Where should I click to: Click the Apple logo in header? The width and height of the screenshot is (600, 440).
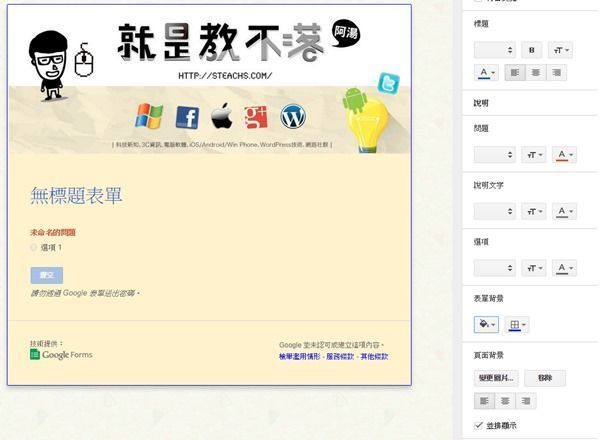pos(222,115)
